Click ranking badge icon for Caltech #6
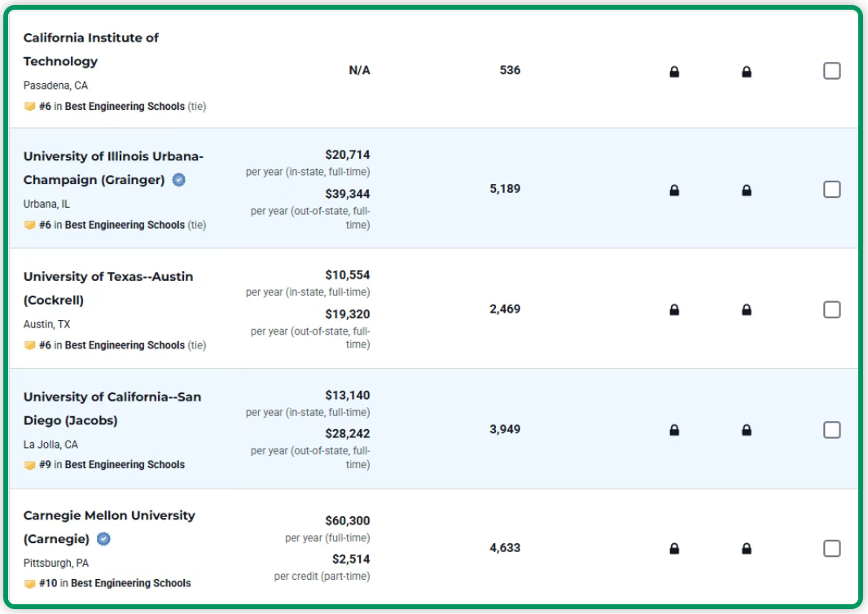 click(x=29, y=107)
